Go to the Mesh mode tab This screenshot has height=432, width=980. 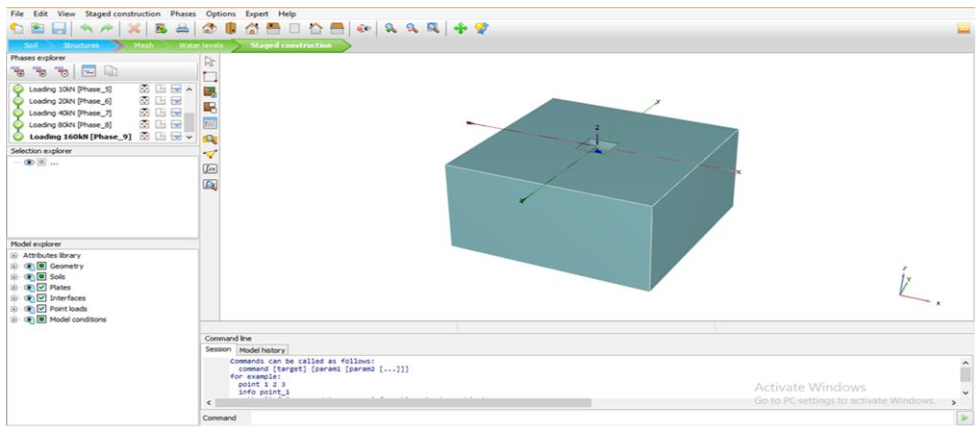(x=144, y=45)
